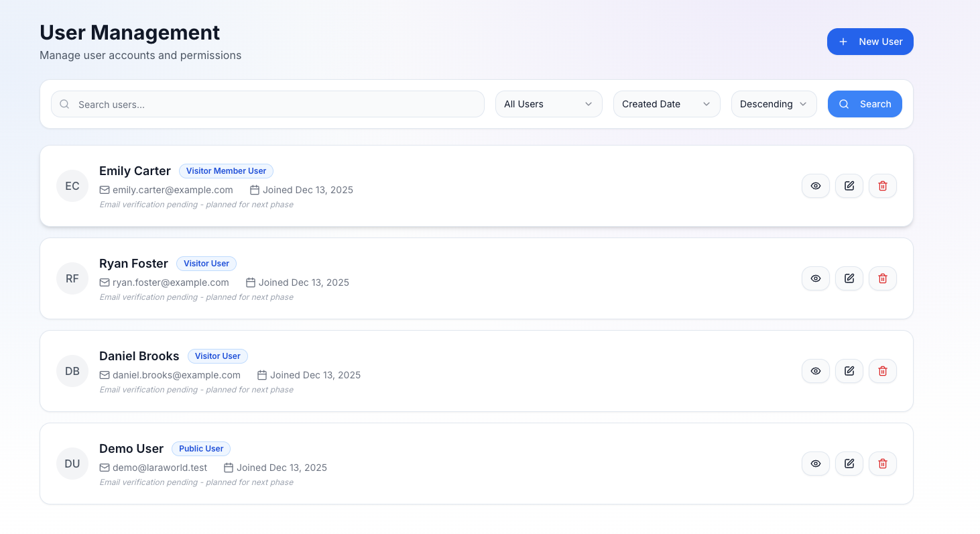
Task: Select the eye icon on Daniel Brooks's row
Action: tap(816, 371)
